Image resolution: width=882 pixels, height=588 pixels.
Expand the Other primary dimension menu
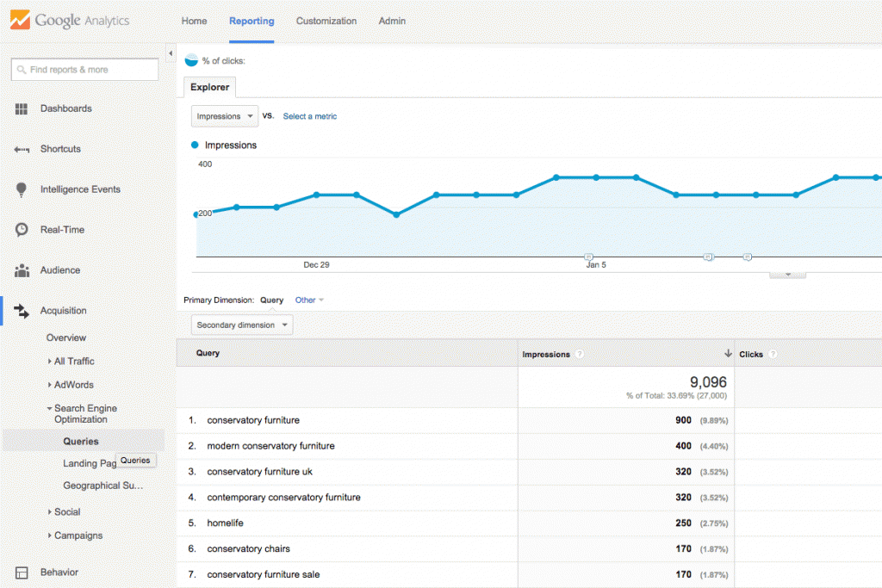309,300
